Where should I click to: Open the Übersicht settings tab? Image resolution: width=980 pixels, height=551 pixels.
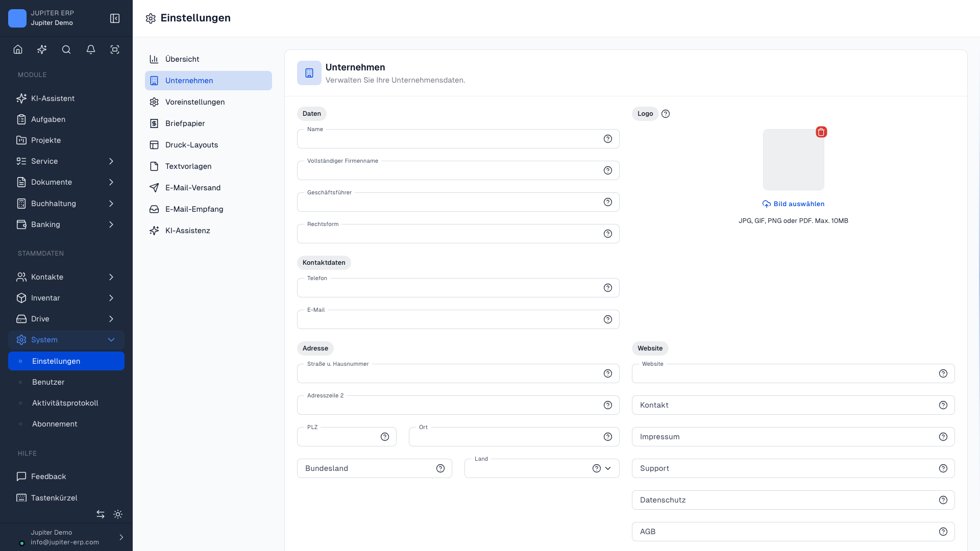click(x=208, y=59)
